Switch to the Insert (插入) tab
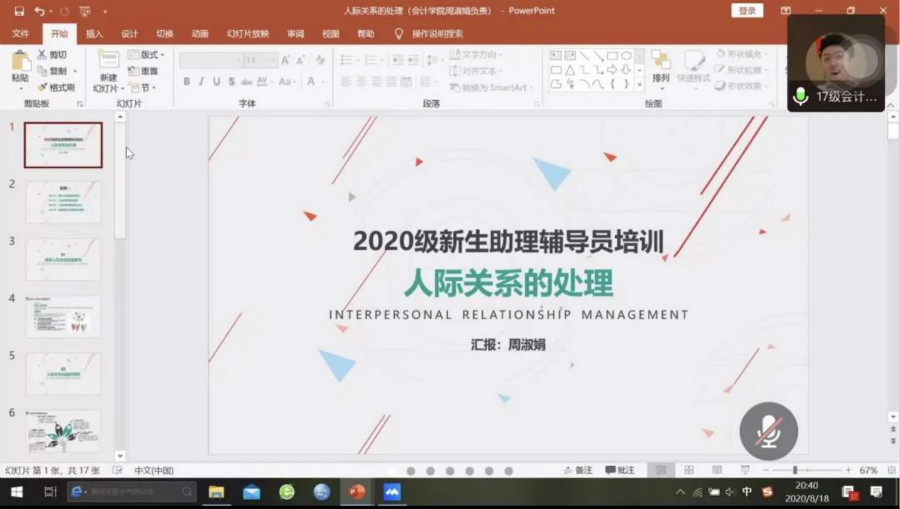Screen dimensions: 900x509 point(94,33)
